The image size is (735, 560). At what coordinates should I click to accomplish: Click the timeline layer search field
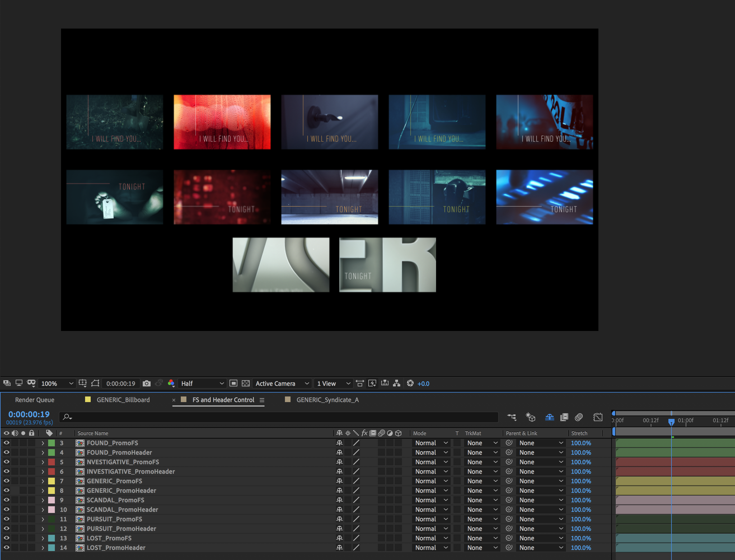click(x=278, y=417)
